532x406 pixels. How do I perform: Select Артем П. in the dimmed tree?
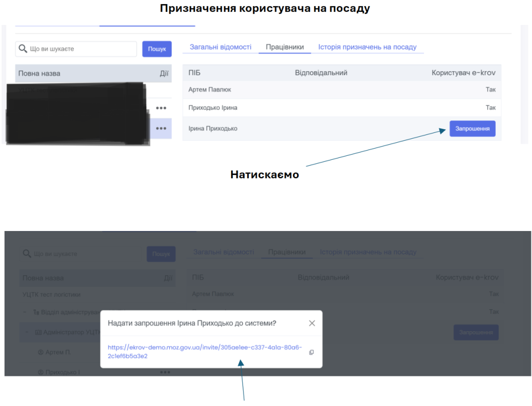pos(57,352)
